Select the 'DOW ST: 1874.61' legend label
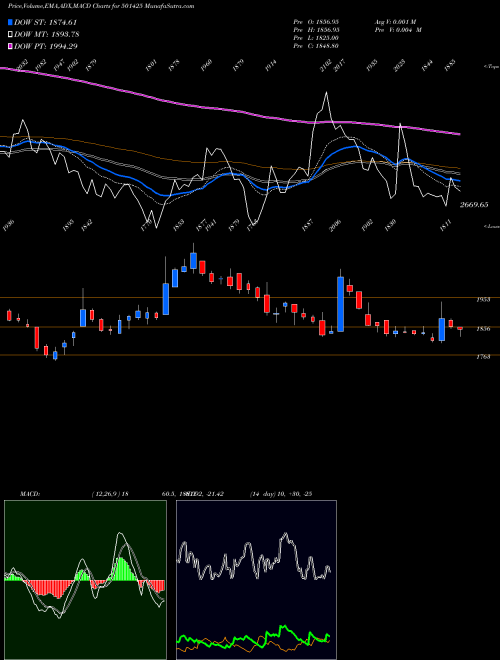This screenshot has height=660, width=500. (45, 22)
